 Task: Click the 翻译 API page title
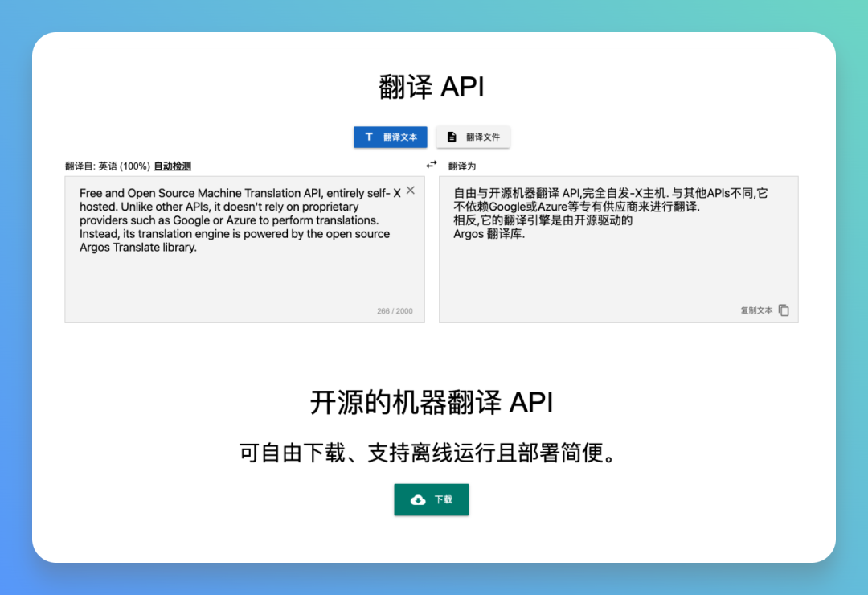432,87
